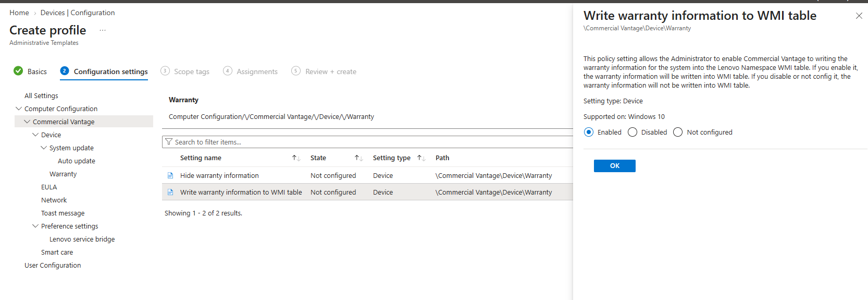This screenshot has height=300, width=868.
Task: Open Hide warranty information setting
Action: pos(219,176)
